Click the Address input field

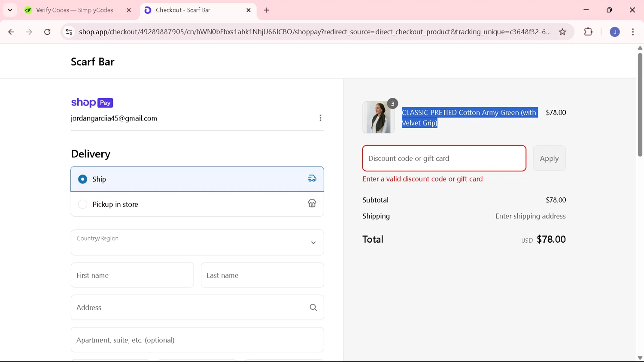click(x=197, y=308)
